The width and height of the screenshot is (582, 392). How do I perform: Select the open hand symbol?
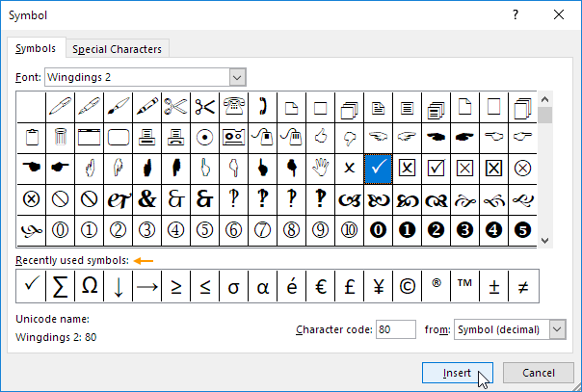click(x=320, y=168)
